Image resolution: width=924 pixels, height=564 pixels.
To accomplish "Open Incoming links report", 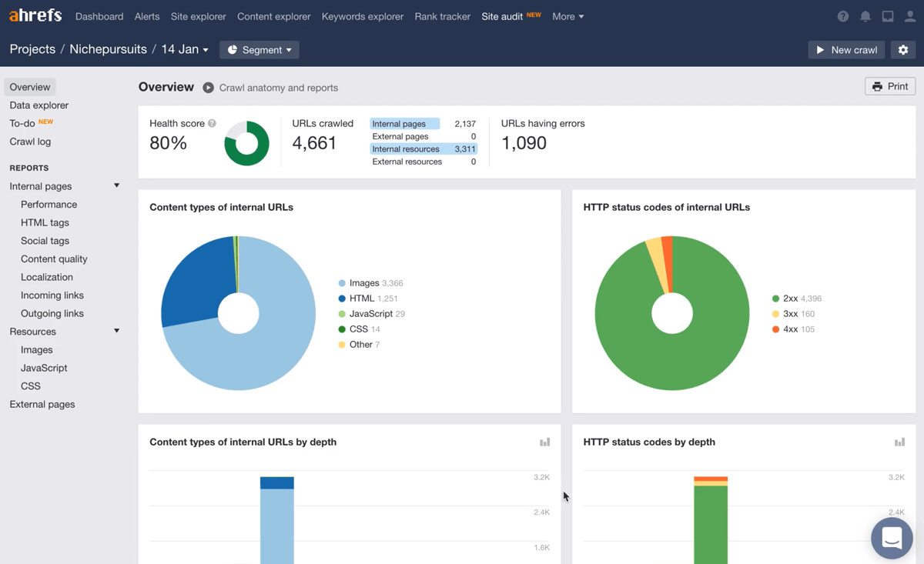I will point(52,295).
